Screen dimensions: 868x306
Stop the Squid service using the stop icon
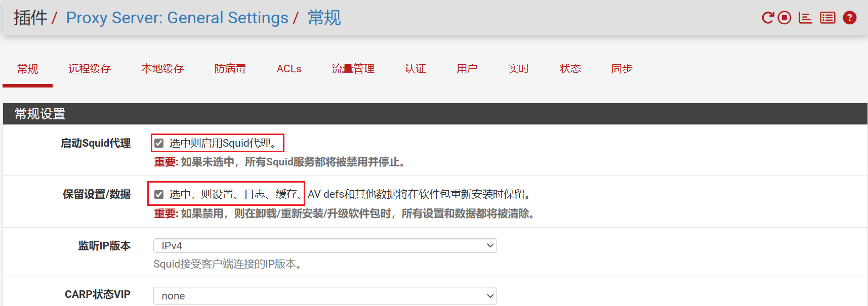tap(784, 18)
